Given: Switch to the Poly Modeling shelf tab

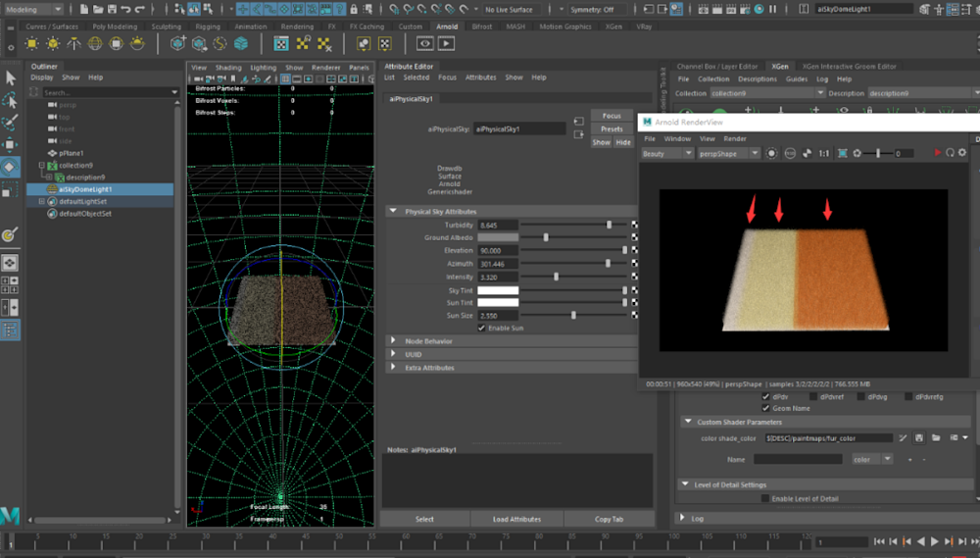Looking at the screenshot, I should click(116, 26).
